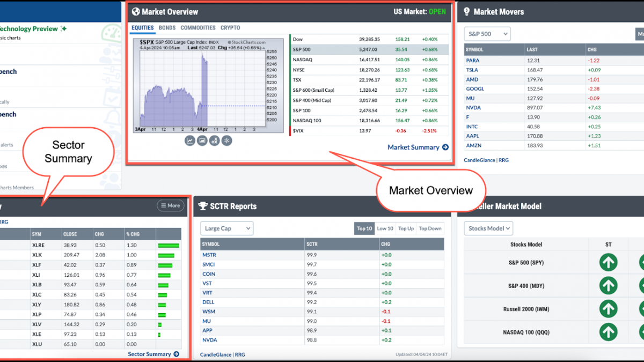Click the More button in sector panel
644x362 pixels.
(x=170, y=205)
